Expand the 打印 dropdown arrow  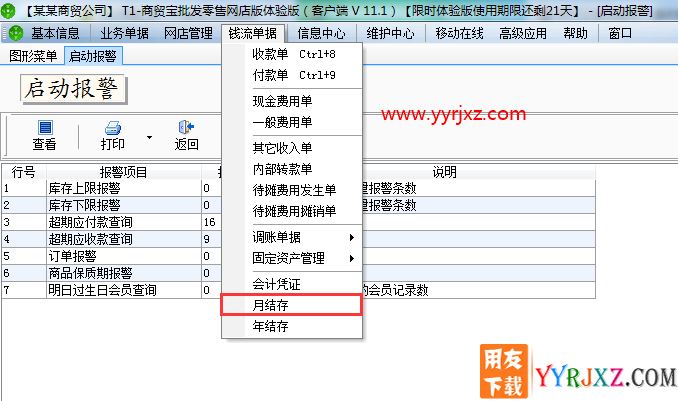point(150,138)
